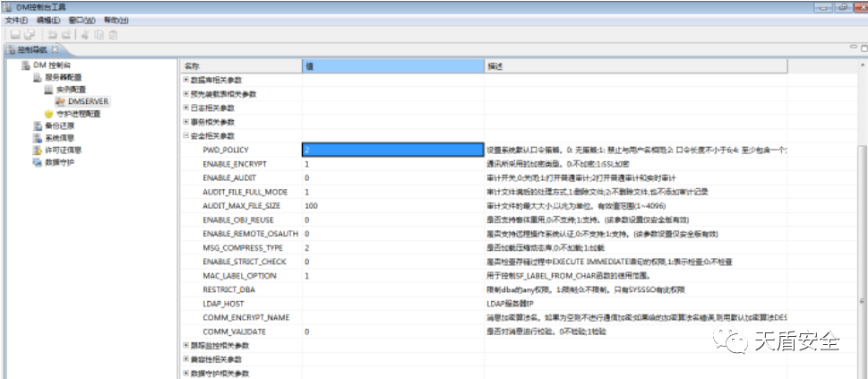This screenshot has width=868, height=379.
Task: Expand the 兼容性相关参数 group
Action: tap(185, 358)
